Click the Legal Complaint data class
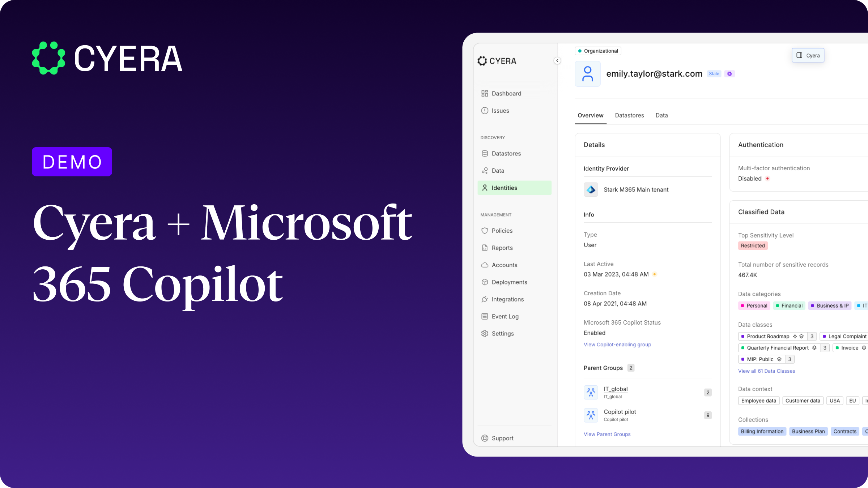Viewport: 868px width, 488px height. [x=844, y=337]
